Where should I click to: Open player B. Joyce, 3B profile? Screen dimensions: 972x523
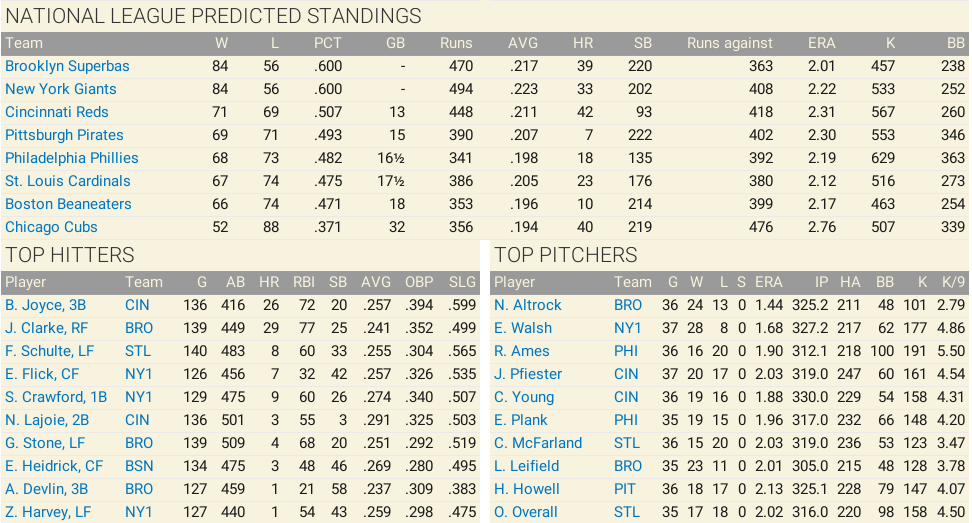(45, 305)
